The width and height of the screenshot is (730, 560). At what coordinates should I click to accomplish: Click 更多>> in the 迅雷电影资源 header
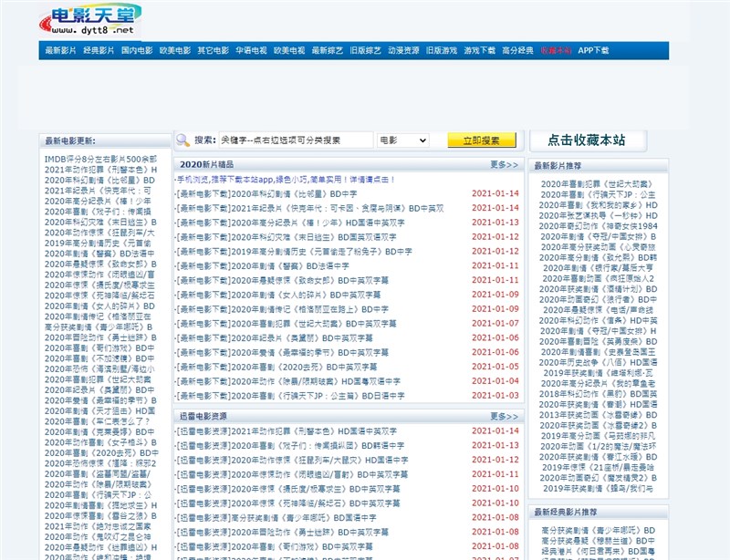(x=505, y=416)
